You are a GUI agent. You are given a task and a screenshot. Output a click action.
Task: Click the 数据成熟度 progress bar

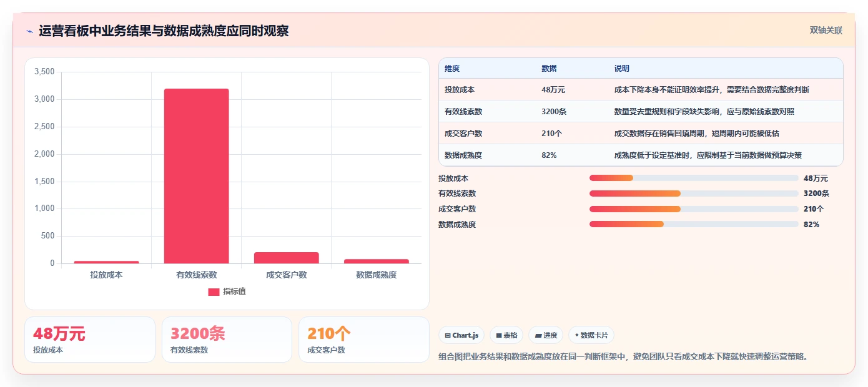pyautogui.click(x=694, y=224)
